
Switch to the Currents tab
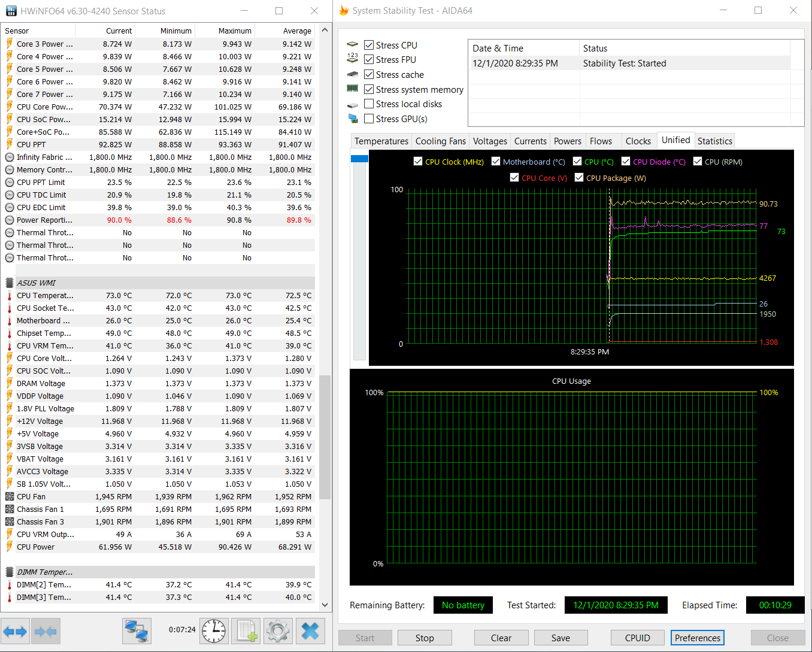coord(531,141)
